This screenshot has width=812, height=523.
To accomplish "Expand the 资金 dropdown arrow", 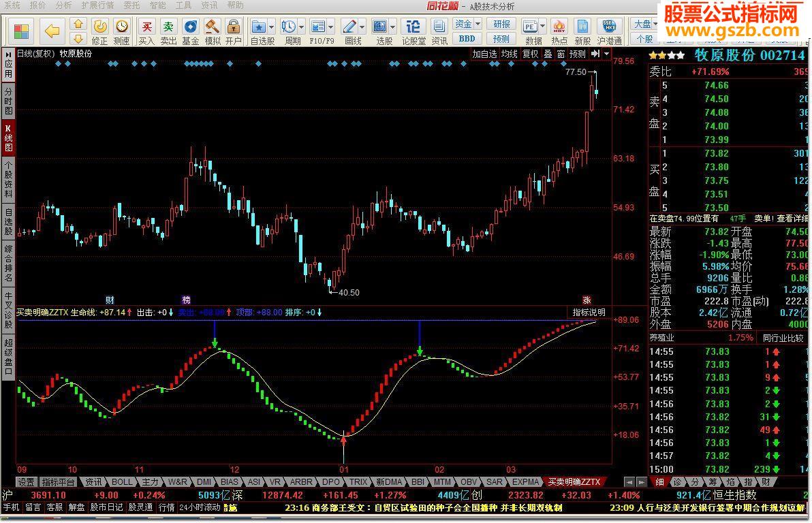I will pyautogui.click(x=478, y=24).
